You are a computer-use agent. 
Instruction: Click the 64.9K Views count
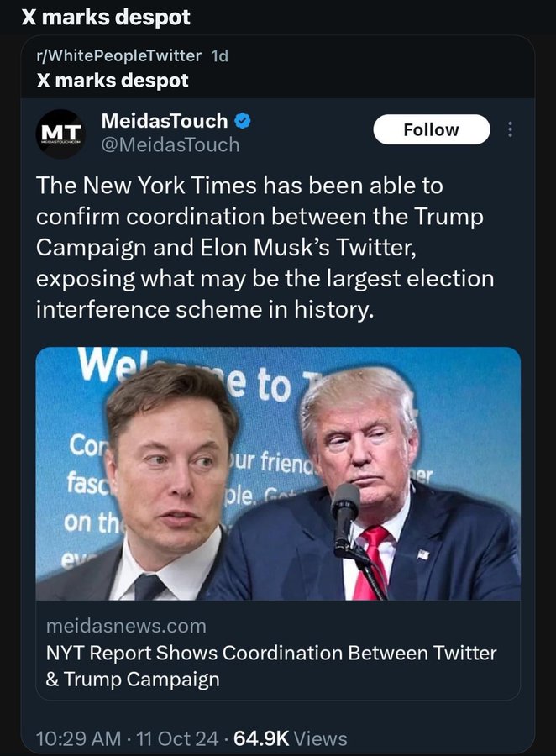coord(290,738)
